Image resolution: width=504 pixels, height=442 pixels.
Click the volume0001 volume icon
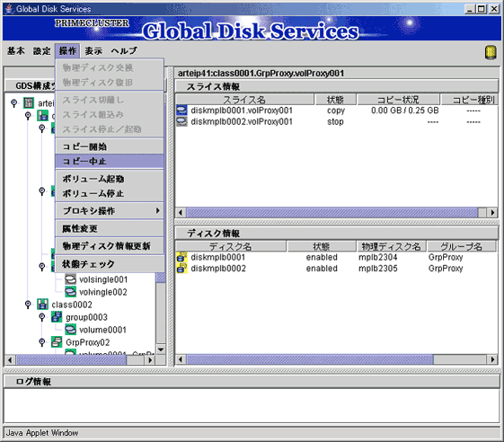click(x=70, y=330)
